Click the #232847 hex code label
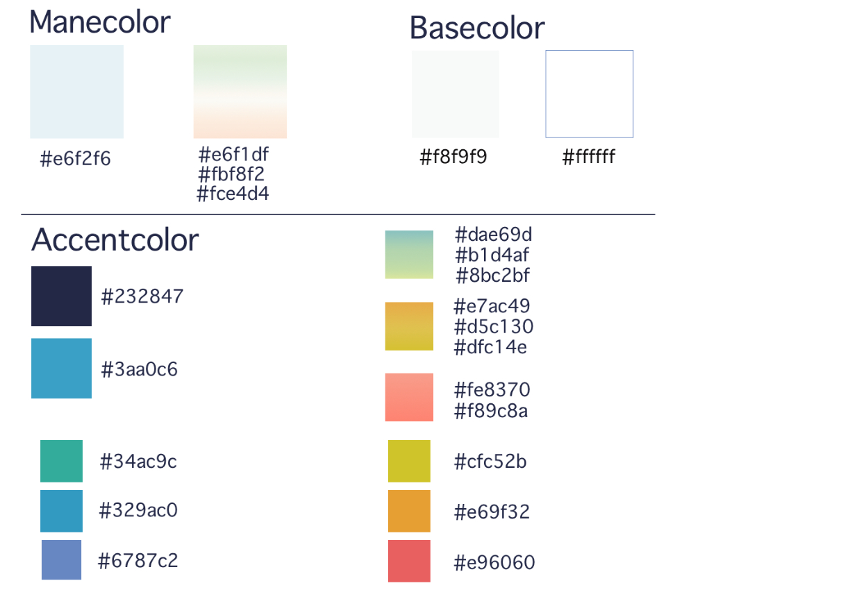868x590 pixels. (142, 296)
